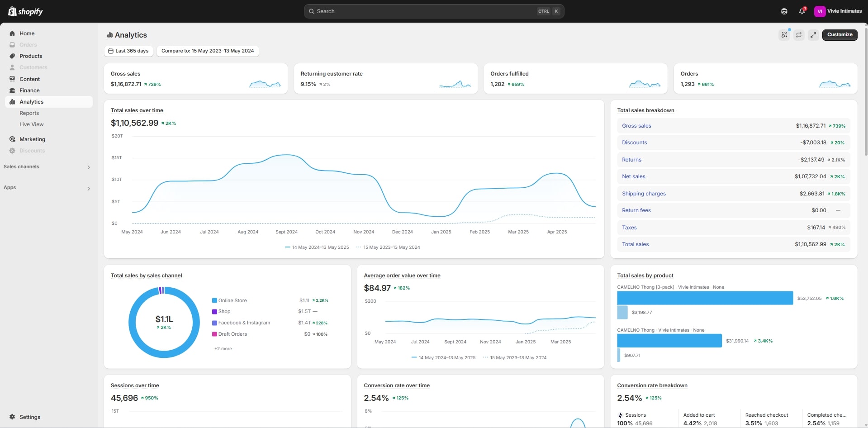Image resolution: width=868 pixels, height=428 pixels.
Task: Open the Returning customer rate card
Action: pyautogui.click(x=386, y=79)
